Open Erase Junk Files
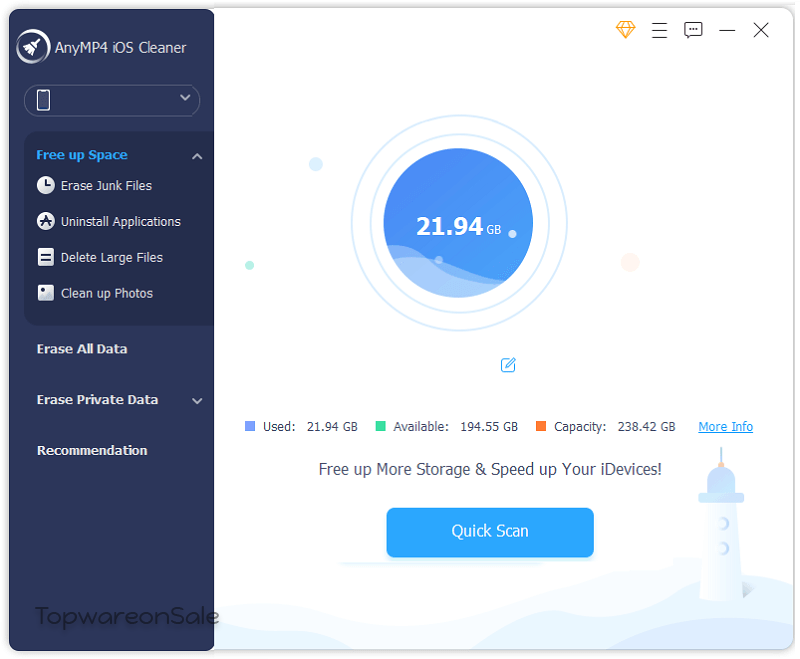This screenshot has width=800, height=659. pos(106,186)
